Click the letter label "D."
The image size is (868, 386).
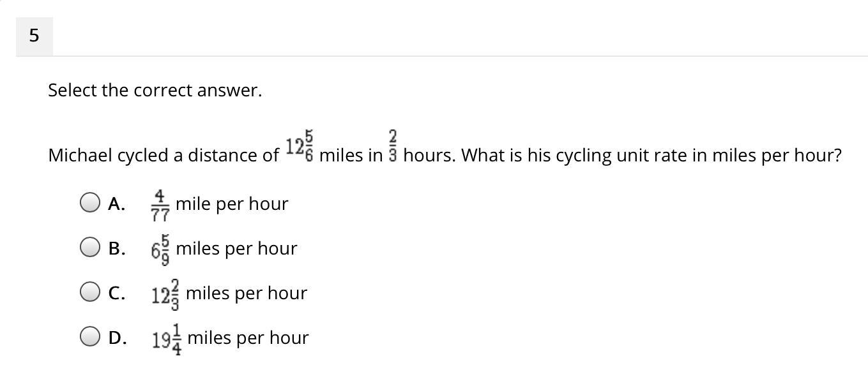pos(117,338)
